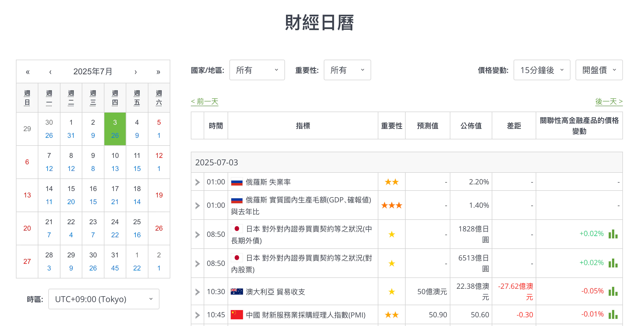Click bar chart icon for China Caixin PMI row
Viewport: 644px width, 326px height.
(613, 314)
